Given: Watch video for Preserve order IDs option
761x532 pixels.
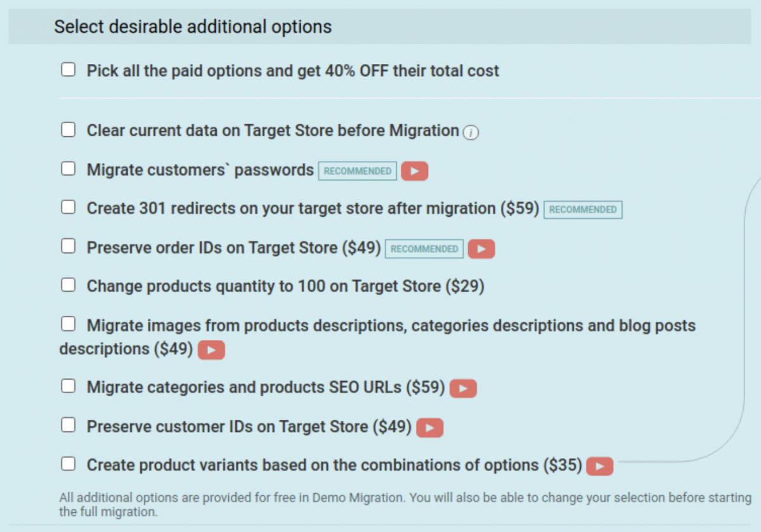Looking at the screenshot, I should (481, 249).
